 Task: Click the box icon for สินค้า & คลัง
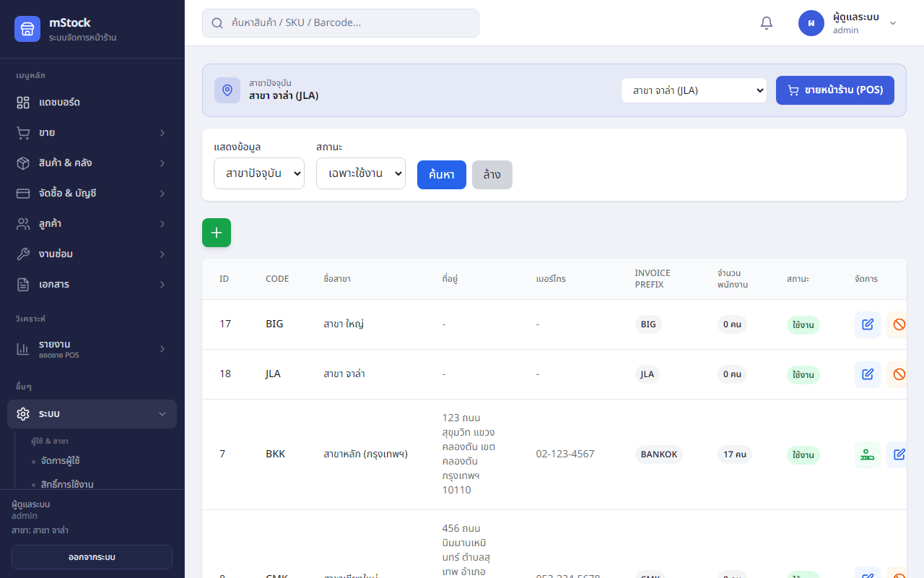pos(23,163)
